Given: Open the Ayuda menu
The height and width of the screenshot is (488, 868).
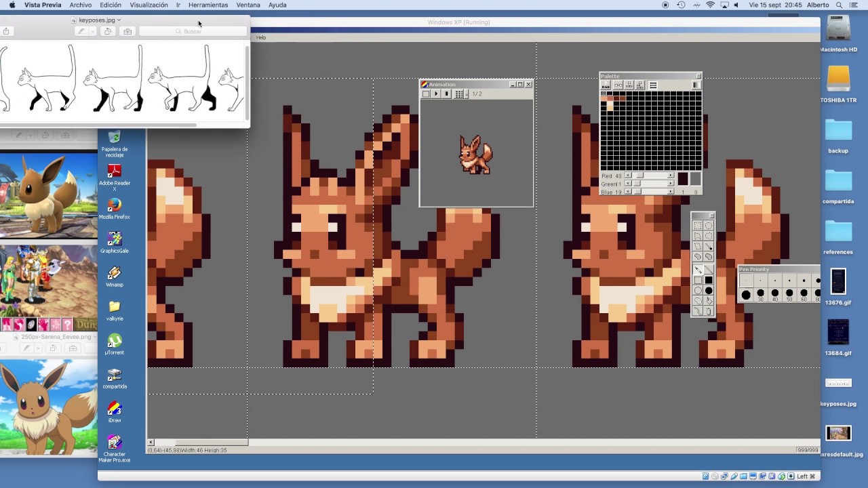Looking at the screenshot, I should pyautogui.click(x=277, y=5).
